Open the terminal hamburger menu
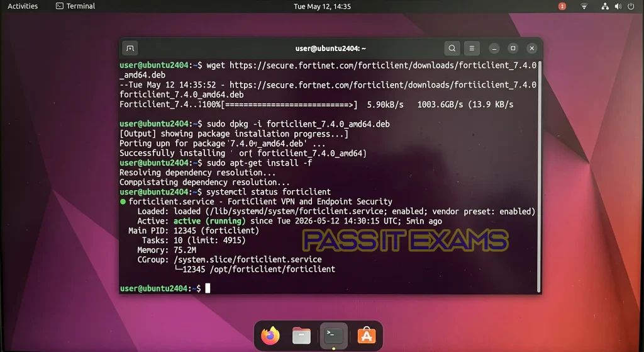Image resolution: width=644 pixels, height=352 pixels. click(x=472, y=48)
